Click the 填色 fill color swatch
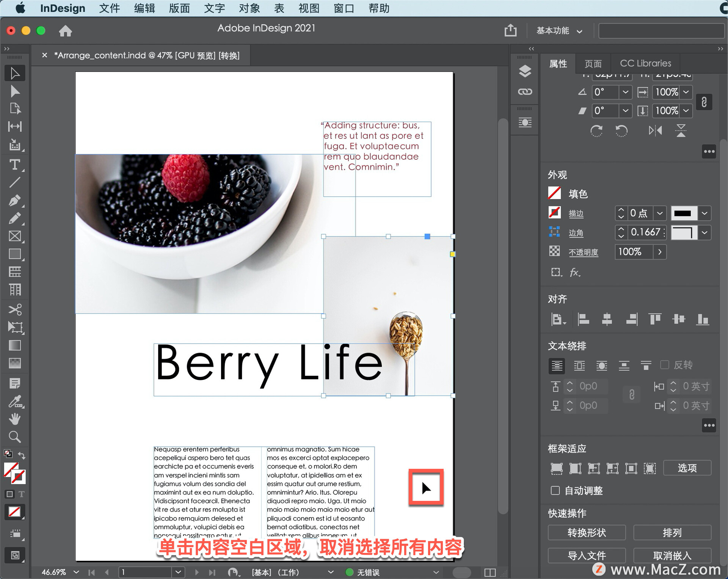This screenshot has width=728, height=579. point(554,193)
